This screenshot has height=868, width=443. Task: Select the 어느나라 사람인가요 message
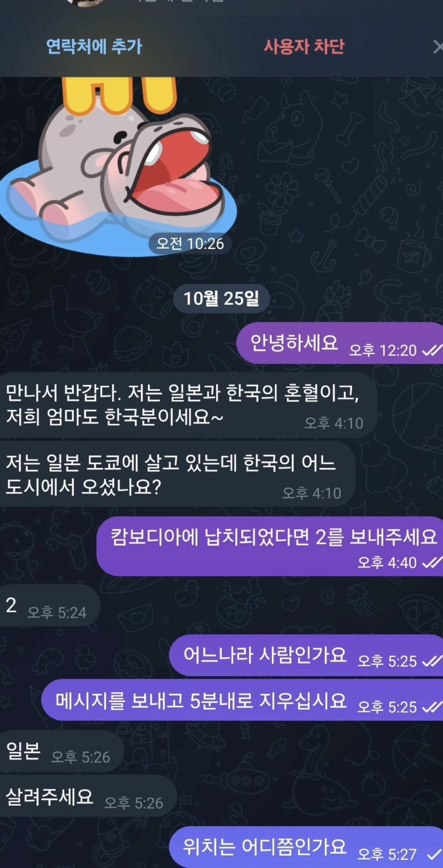click(306, 655)
